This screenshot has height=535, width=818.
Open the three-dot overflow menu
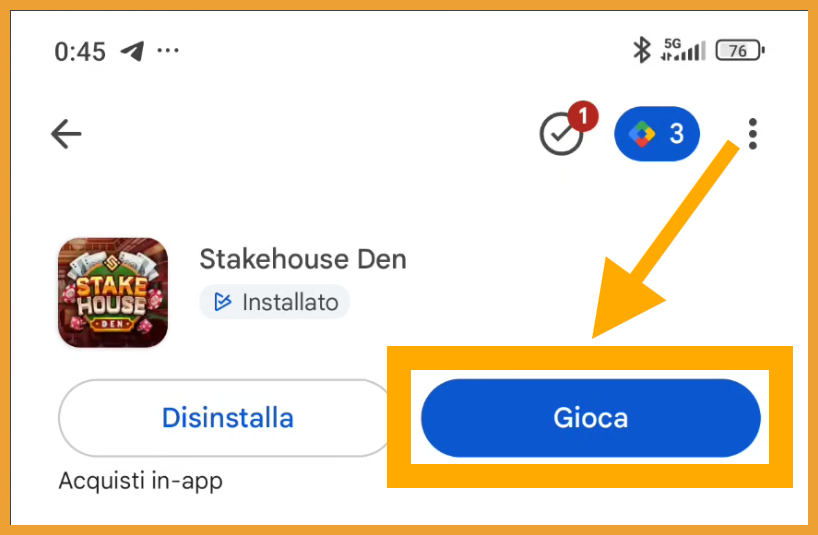752,134
